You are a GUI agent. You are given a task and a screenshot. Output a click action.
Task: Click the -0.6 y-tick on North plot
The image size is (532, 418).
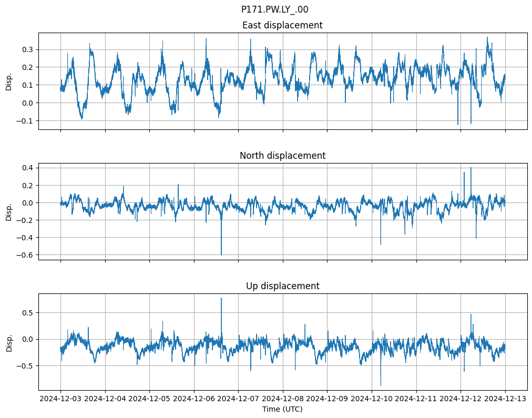[26, 255]
